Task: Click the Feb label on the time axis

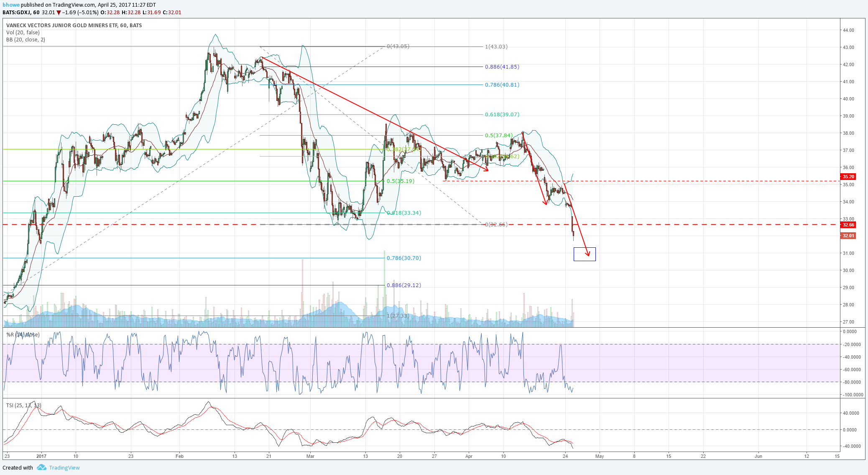Action: coord(179,457)
